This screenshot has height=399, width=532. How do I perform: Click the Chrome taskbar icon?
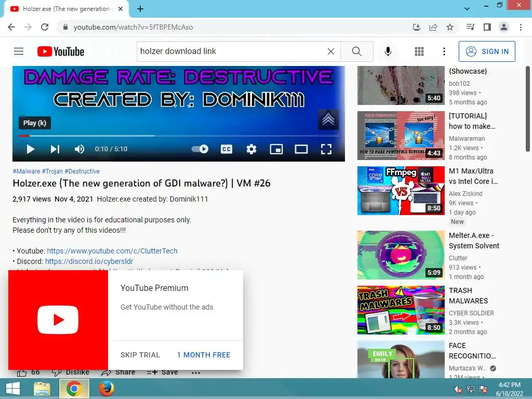coord(74,389)
